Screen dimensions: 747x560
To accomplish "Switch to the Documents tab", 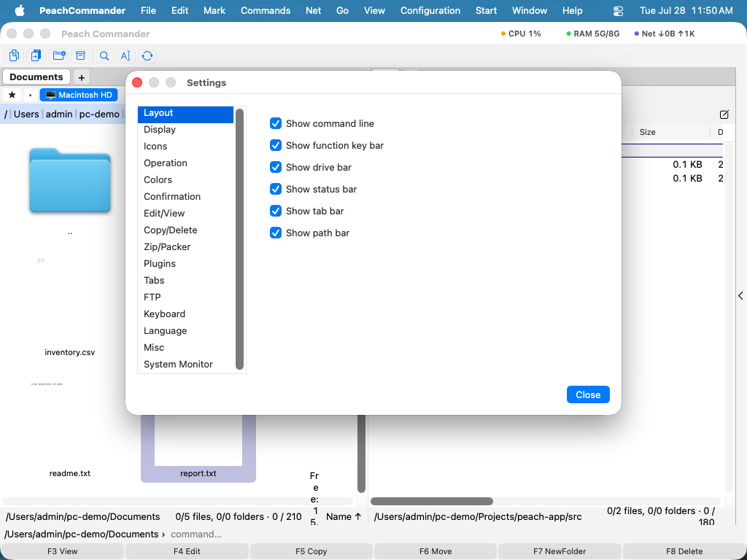I will [x=36, y=77].
